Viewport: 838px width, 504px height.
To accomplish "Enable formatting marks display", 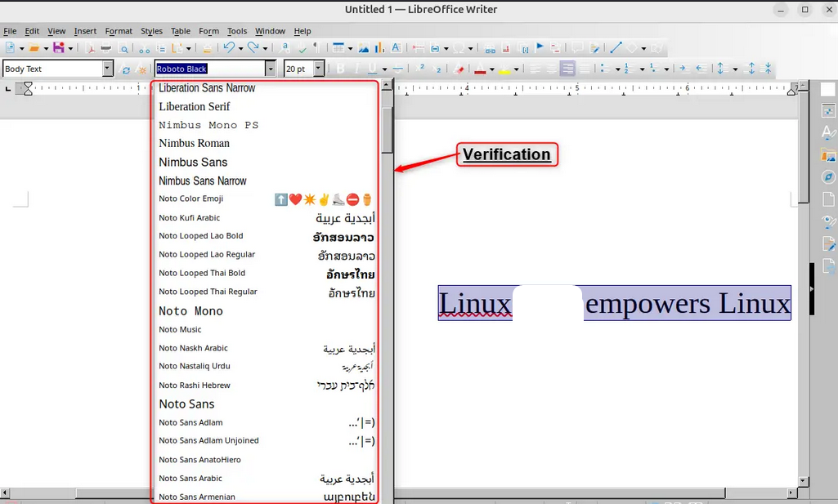I will (x=316, y=48).
